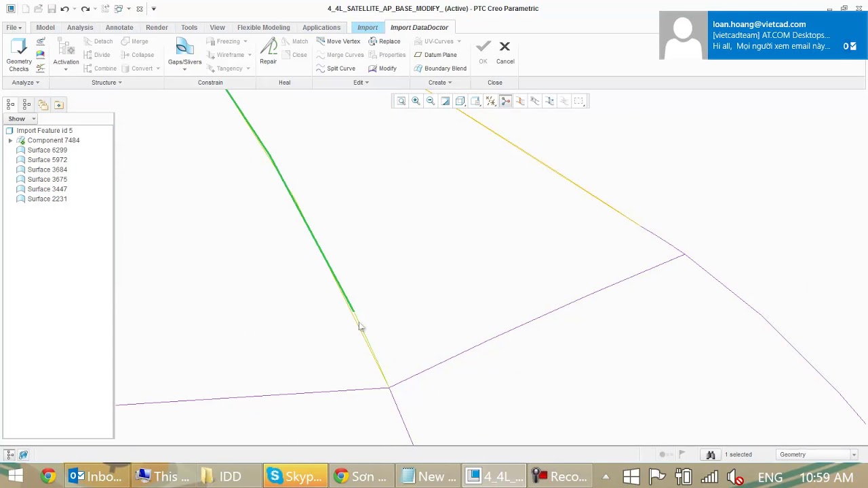Click the Zoom In icon
This screenshot has height=488, width=868.
click(416, 101)
